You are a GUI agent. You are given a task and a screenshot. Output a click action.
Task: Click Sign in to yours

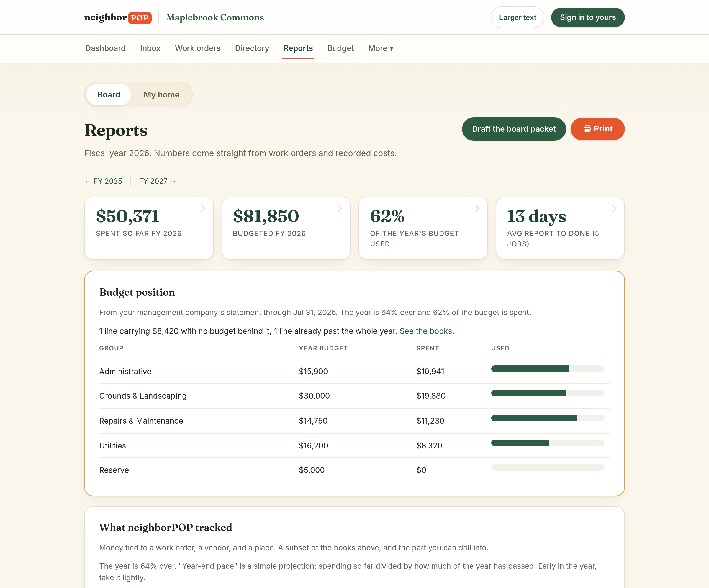pyautogui.click(x=587, y=17)
